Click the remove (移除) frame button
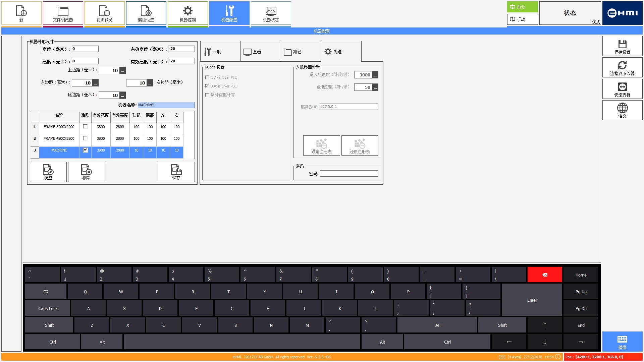Screen dimensions: 644x362 pyautogui.click(x=86, y=172)
